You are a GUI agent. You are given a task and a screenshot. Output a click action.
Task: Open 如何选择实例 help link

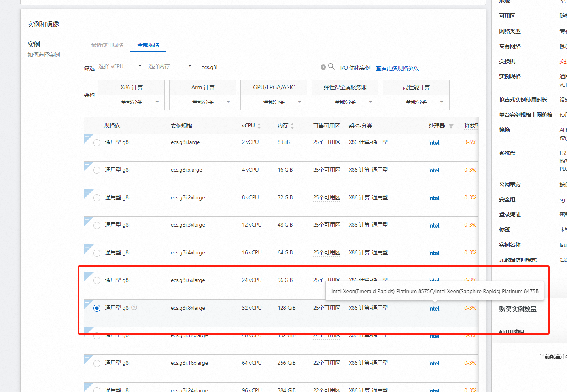tap(43, 55)
